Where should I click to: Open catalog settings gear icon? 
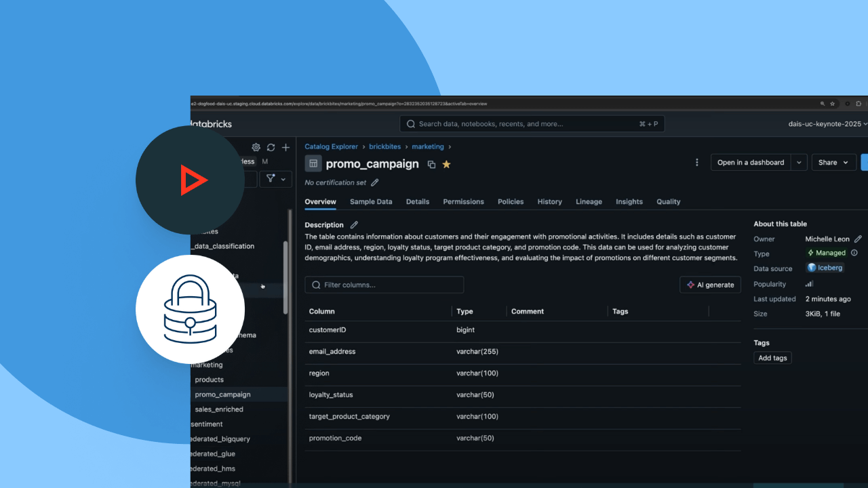256,147
